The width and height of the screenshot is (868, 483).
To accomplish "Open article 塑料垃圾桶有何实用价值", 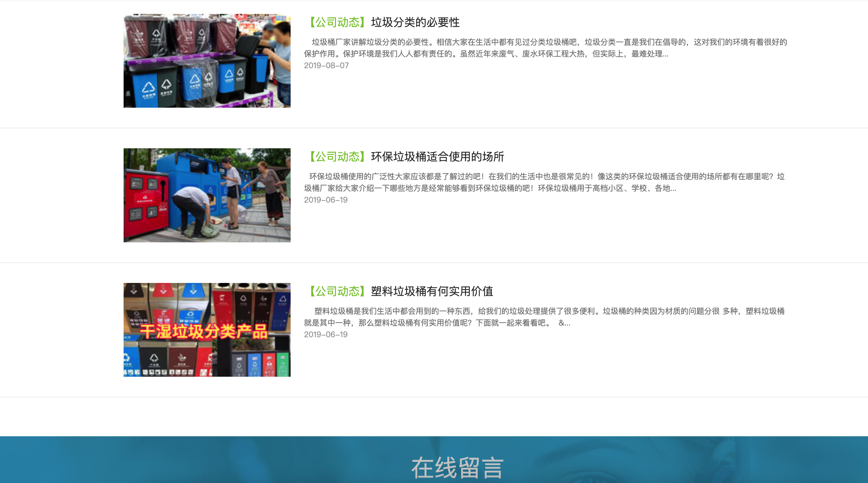I will [x=432, y=291].
